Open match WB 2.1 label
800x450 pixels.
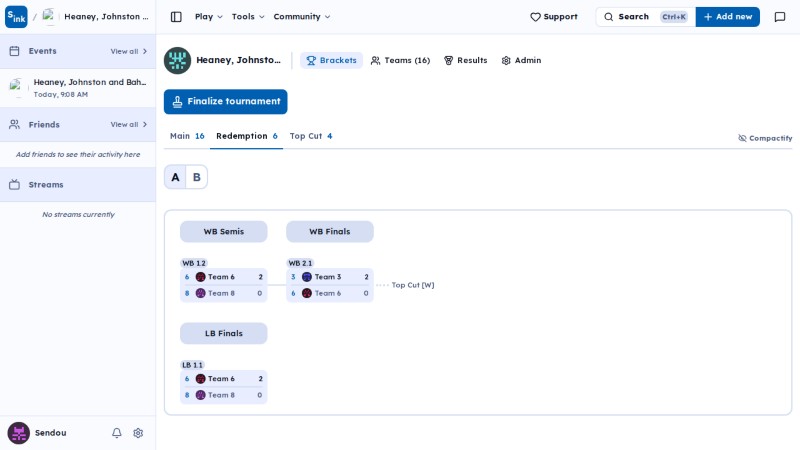click(300, 263)
